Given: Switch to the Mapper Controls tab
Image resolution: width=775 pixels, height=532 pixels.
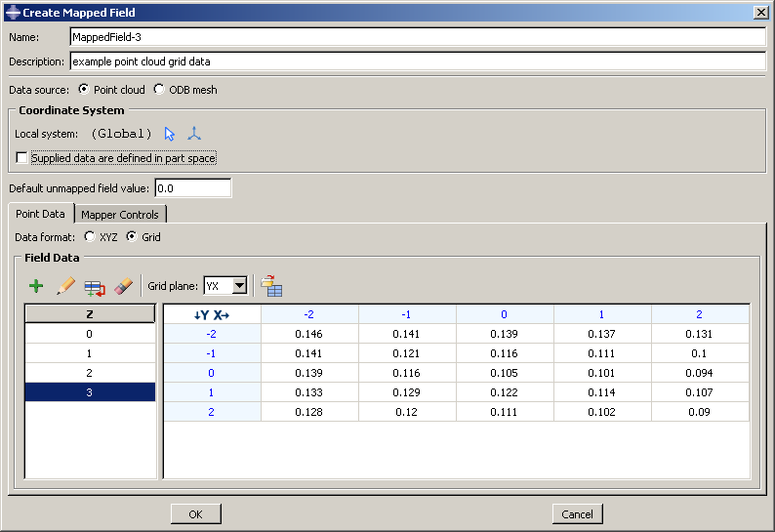Looking at the screenshot, I should [x=120, y=215].
